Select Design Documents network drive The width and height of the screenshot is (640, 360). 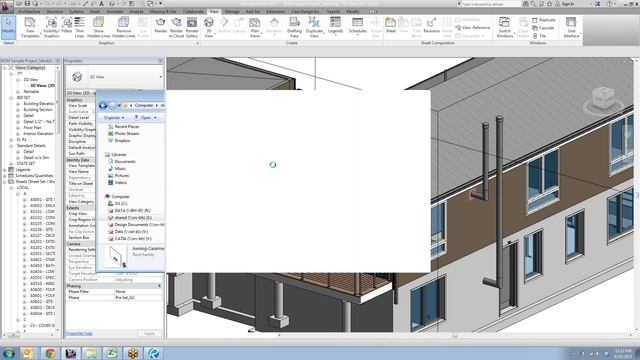pyautogui.click(x=136, y=224)
